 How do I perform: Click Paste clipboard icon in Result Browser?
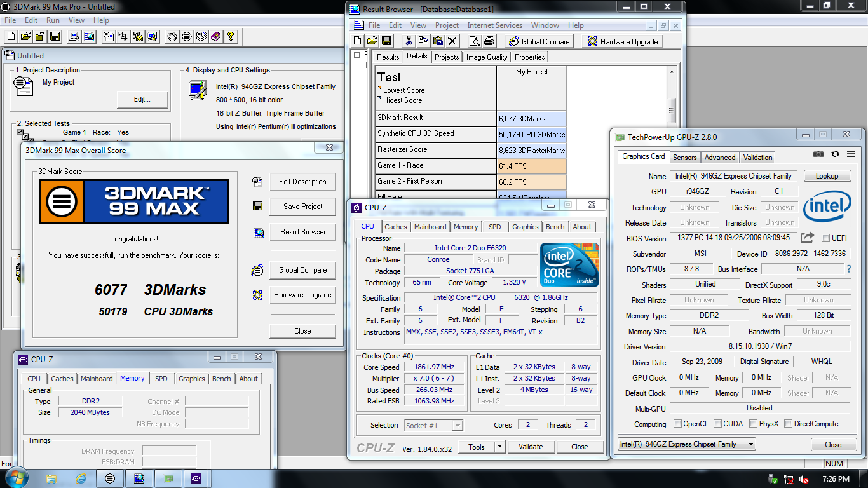point(438,41)
